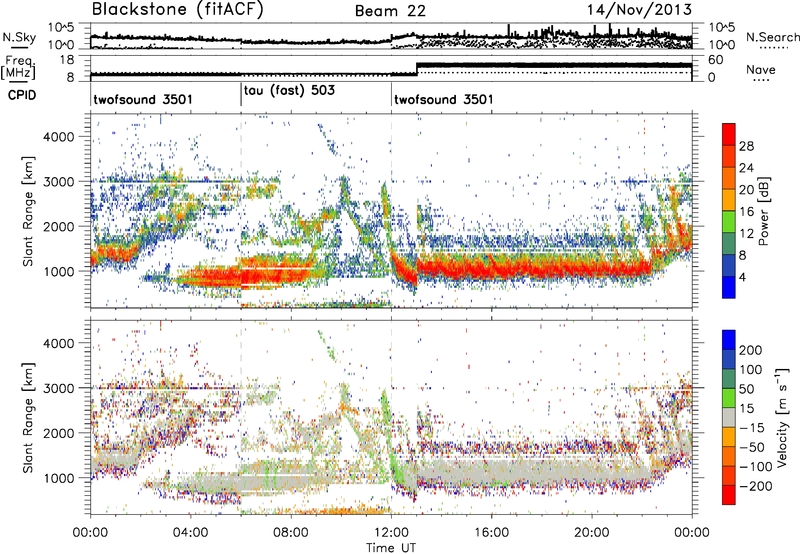Click the N.Sky solid line legend sample

[x=19, y=47]
